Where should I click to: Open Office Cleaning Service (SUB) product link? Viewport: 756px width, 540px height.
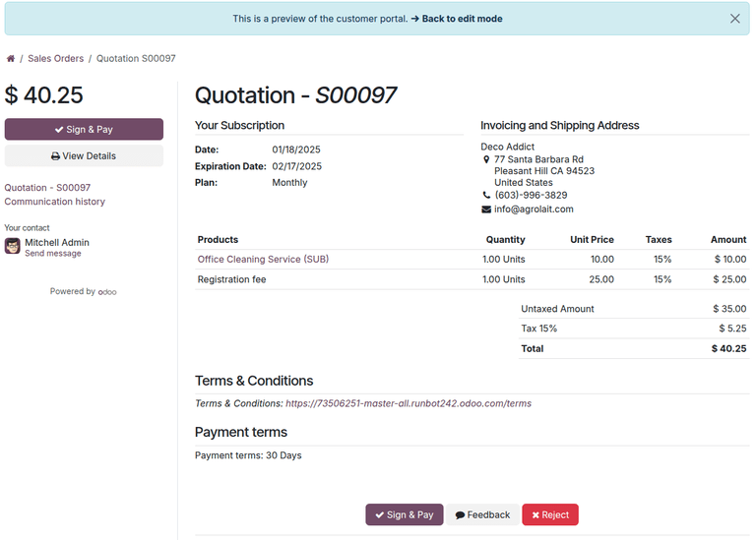[263, 260]
